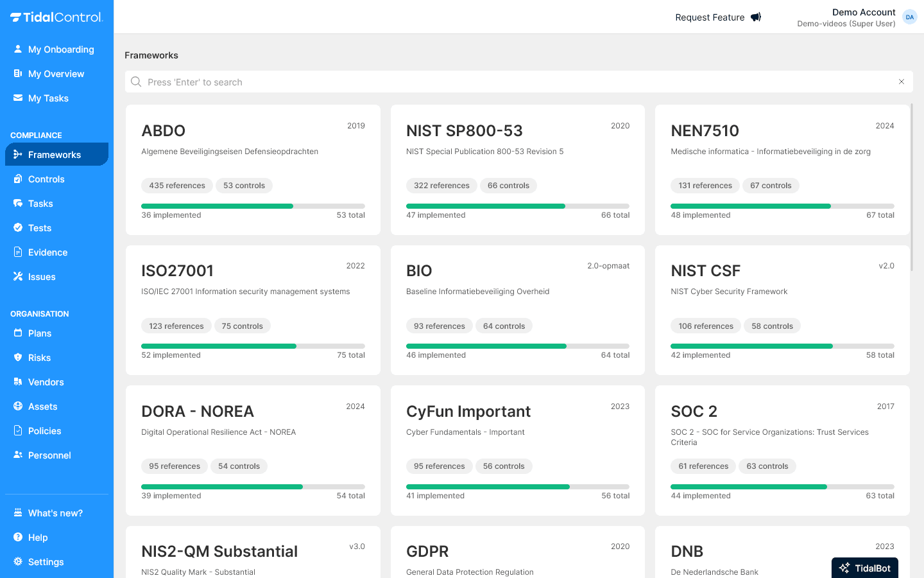Click What's new? in the sidebar
Image resolution: width=924 pixels, height=578 pixels.
pos(55,512)
